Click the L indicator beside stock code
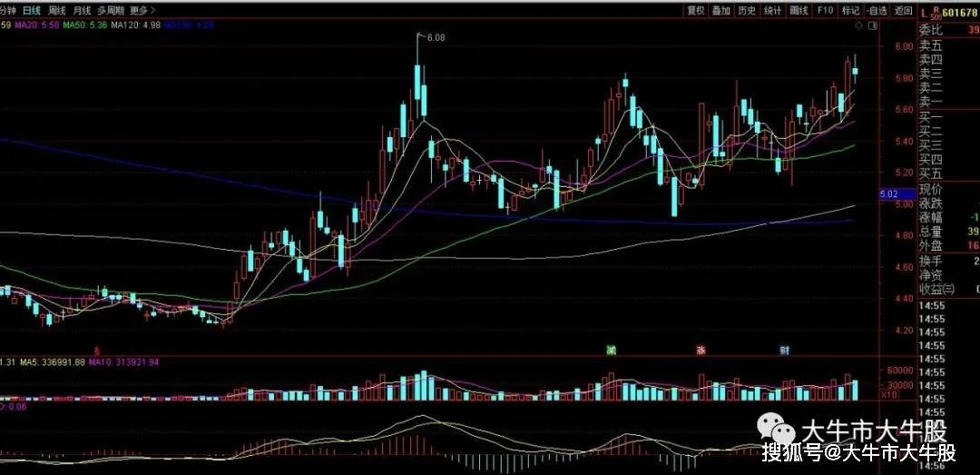980x475 pixels. click(x=924, y=13)
